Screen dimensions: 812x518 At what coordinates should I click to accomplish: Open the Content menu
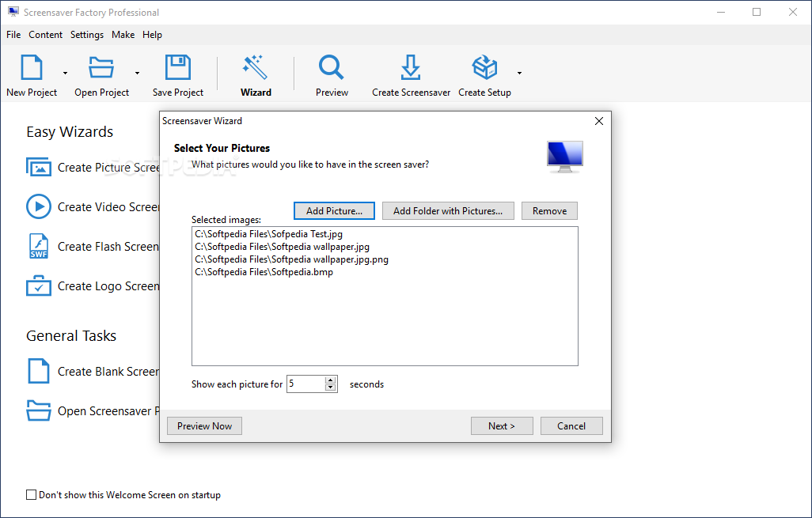coord(46,35)
